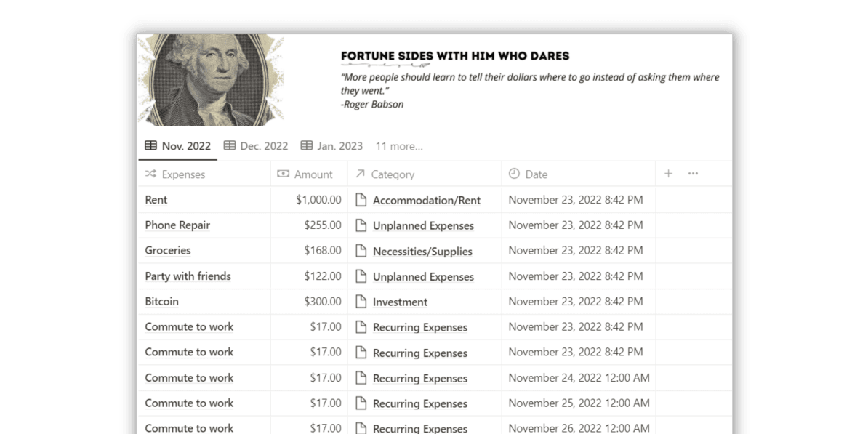Select the Rent row date cell
The width and height of the screenshot is (868, 434).
point(579,200)
